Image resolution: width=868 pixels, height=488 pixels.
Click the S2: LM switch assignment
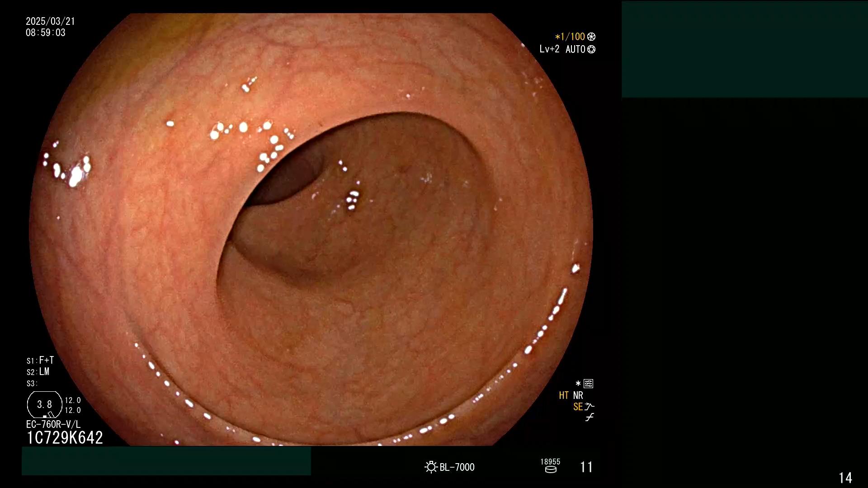[x=38, y=371]
